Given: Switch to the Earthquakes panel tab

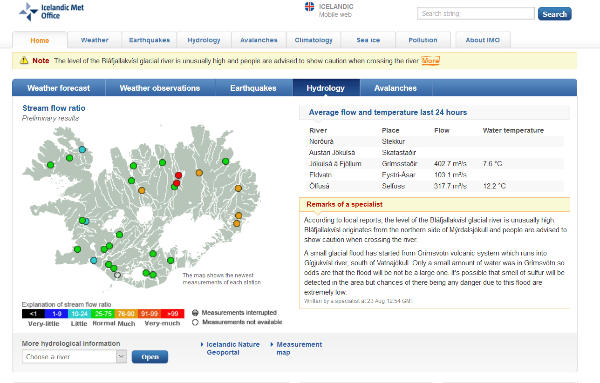Looking at the screenshot, I should tap(253, 88).
